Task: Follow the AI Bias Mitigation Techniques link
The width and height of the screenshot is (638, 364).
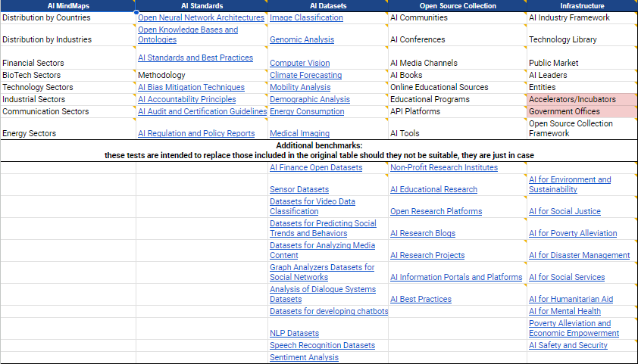Action: (x=191, y=87)
